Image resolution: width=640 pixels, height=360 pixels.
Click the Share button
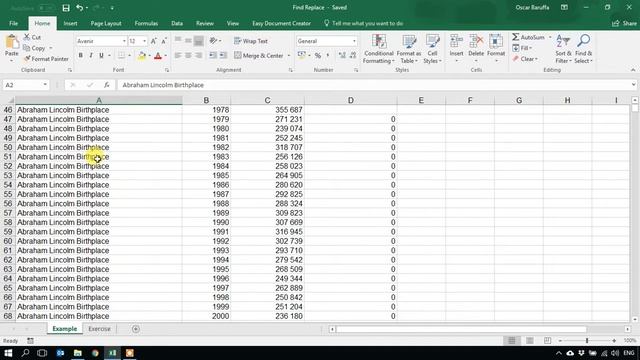pyautogui.click(x=624, y=23)
